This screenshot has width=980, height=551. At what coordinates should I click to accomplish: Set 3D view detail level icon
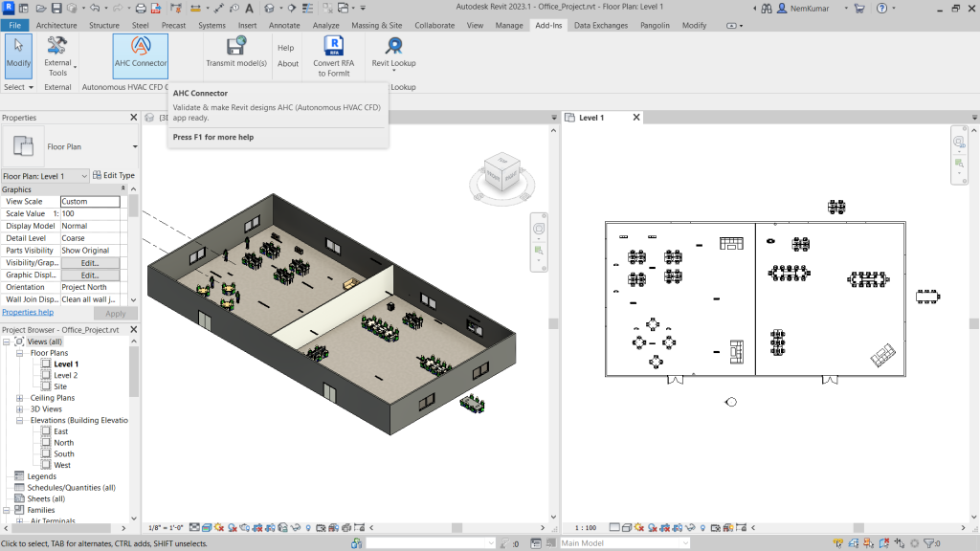194,527
